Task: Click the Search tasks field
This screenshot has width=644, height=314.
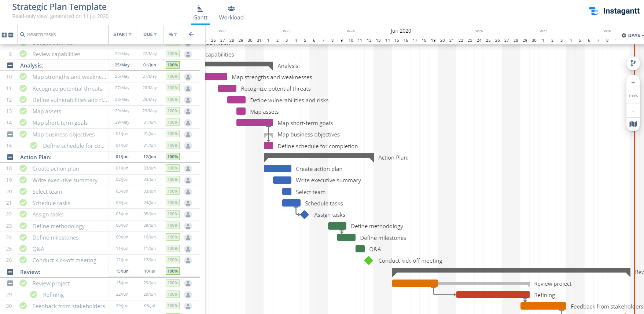Action: point(62,34)
